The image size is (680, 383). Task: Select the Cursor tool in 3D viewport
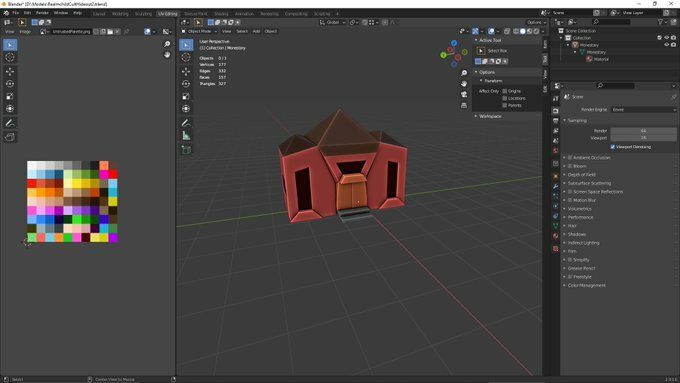click(186, 57)
